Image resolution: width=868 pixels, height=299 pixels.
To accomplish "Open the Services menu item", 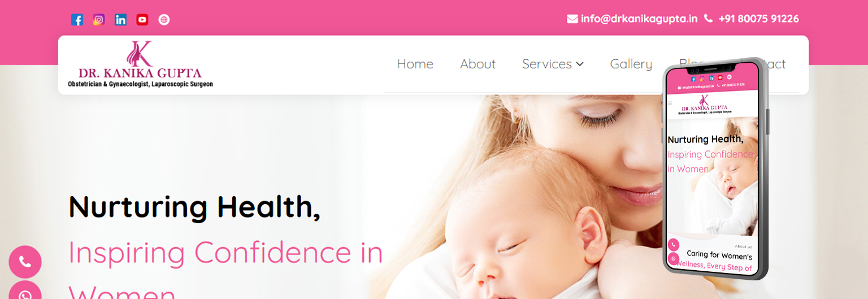I will [547, 64].
